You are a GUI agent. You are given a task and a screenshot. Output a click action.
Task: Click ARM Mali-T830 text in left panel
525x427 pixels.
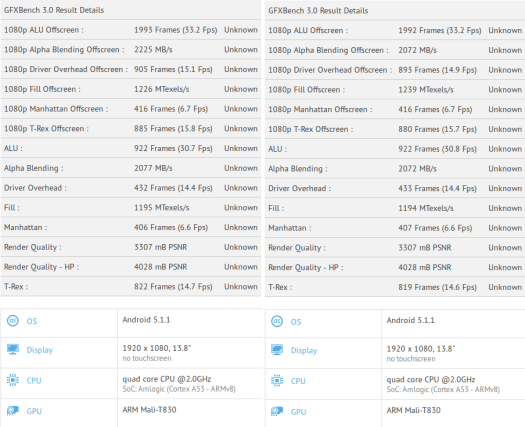point(149,410)
